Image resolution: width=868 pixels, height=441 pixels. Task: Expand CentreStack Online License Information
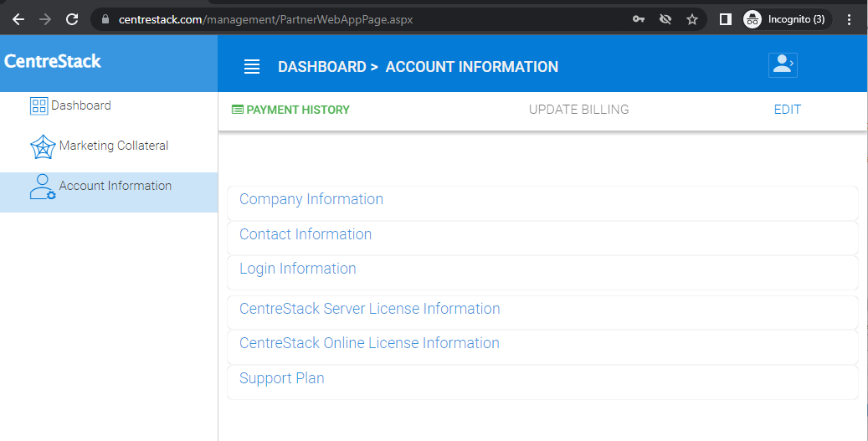542,347
